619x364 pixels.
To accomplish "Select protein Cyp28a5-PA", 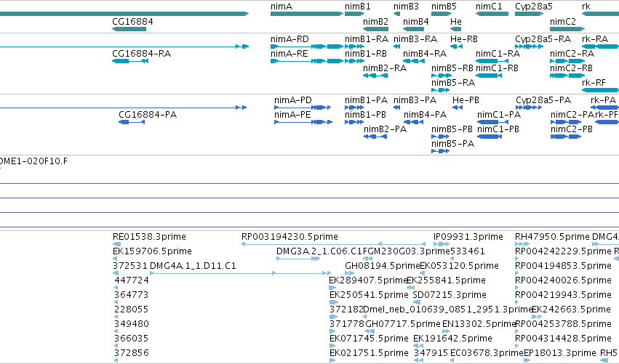I will tap(529, 108).
